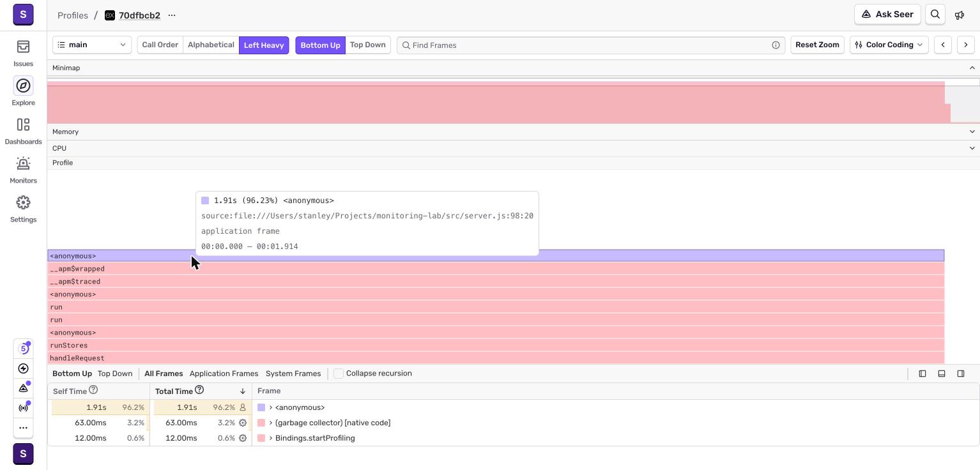Open the Issues sidebar section
This screenshot has width=980, height=470.
pyautogui.click(x=23, y=53)
